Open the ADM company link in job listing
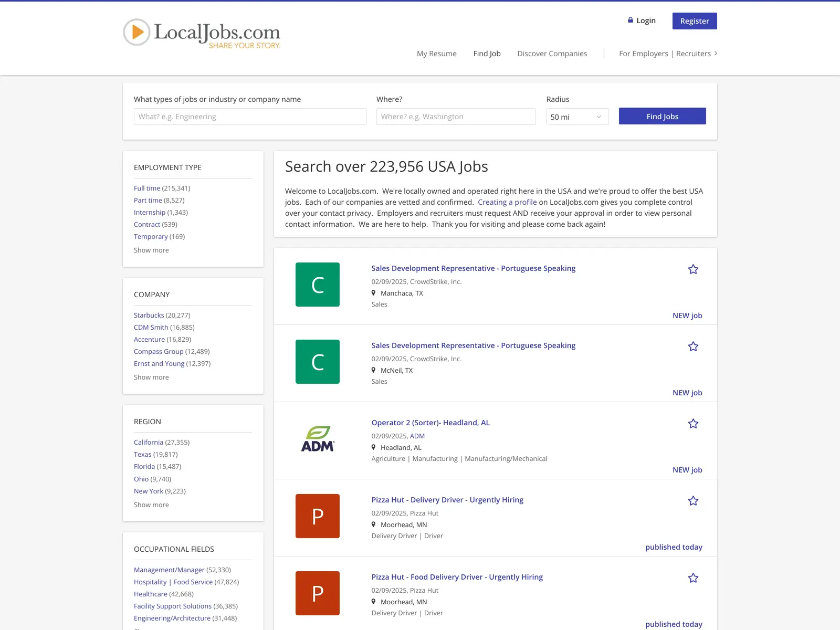The width and height of the screenshot is (840, 630). coord(417,436)
